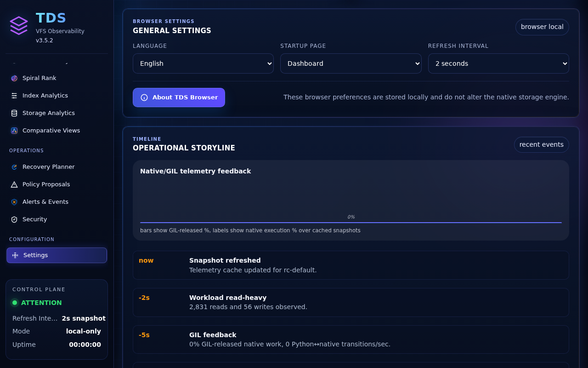Click the Alerts & Events icon
This screenshot has width=588, height=368.
pos(14,202)
